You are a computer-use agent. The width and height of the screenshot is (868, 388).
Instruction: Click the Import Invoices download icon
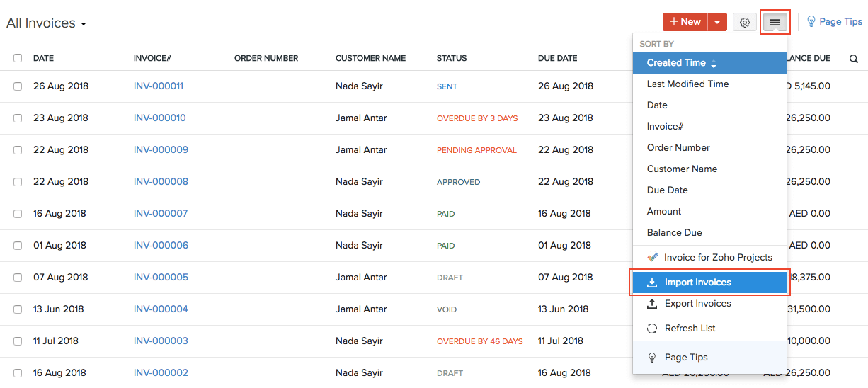point(652,283)
